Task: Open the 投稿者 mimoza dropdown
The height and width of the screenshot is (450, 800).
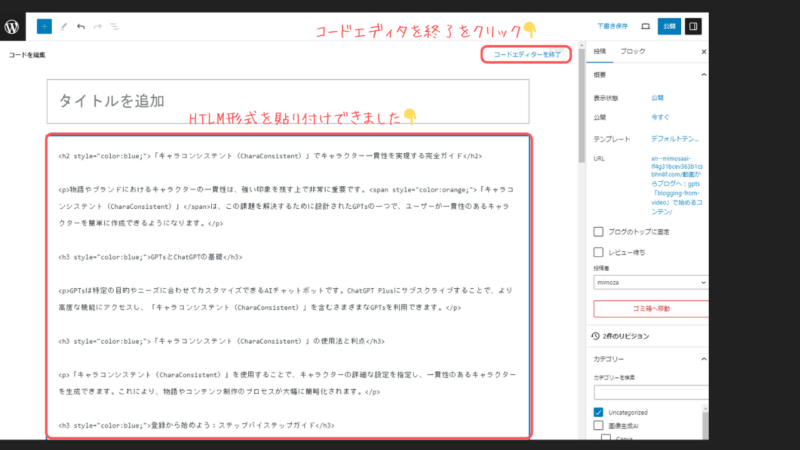Action: click(x=651, y=282)
